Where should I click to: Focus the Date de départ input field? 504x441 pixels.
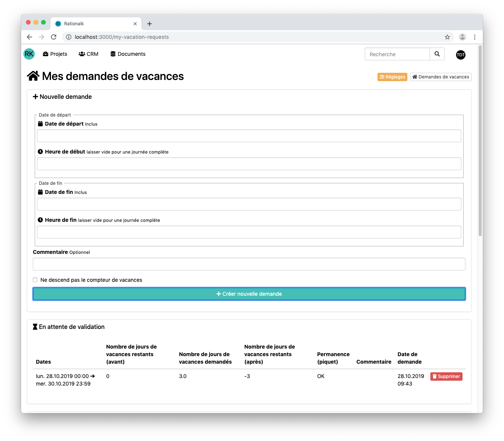tap(249, 136)
